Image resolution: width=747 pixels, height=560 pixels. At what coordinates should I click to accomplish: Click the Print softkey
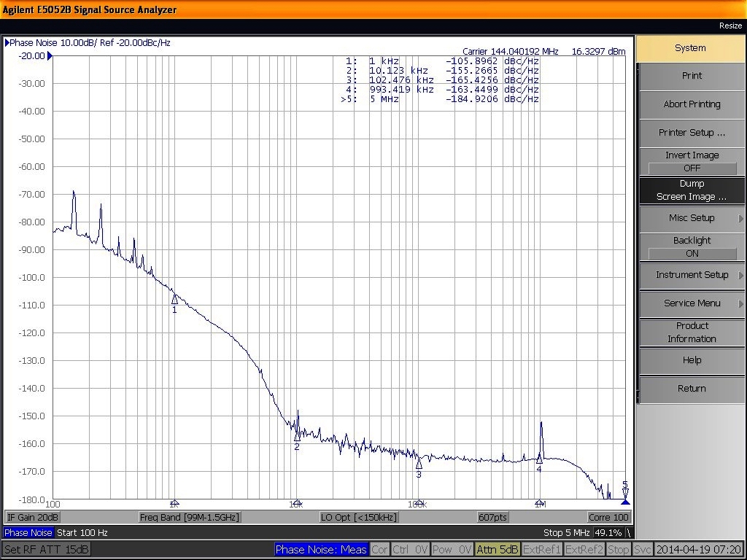click(x=692, y=76)
